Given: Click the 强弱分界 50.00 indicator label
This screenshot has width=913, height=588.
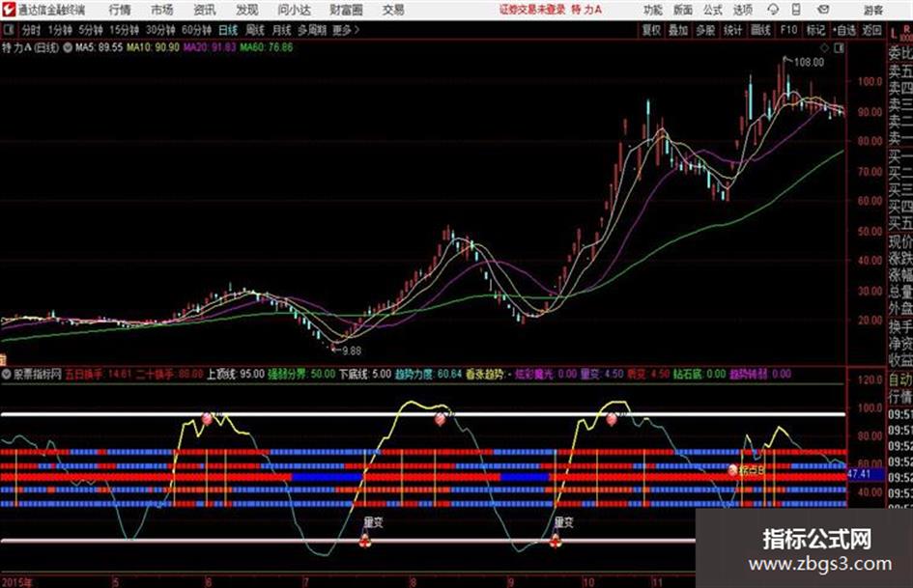Looking at the screenshot, I should pos(301,375).
